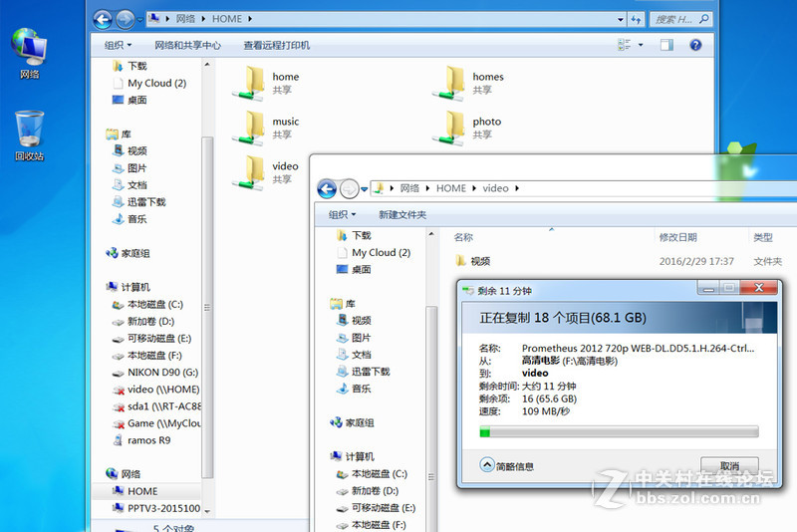The image size is (797, 532).
Task: Change view icon in HOME window
Action: click(x=625, y=45)
